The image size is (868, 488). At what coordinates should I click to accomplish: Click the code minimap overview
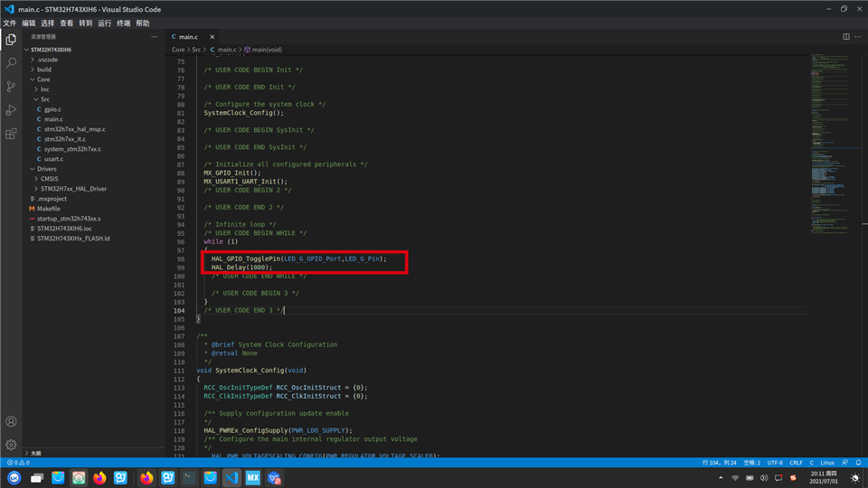830,144
